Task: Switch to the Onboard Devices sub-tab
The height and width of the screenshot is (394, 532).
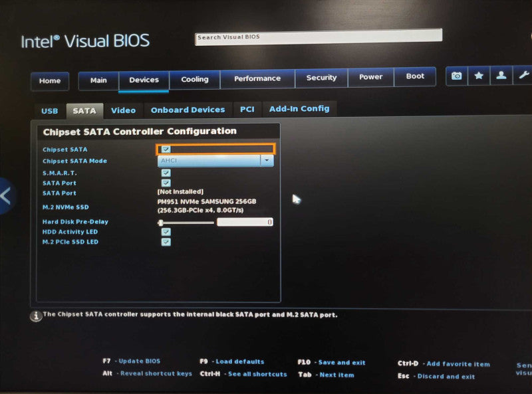Action: pos(188,110)
